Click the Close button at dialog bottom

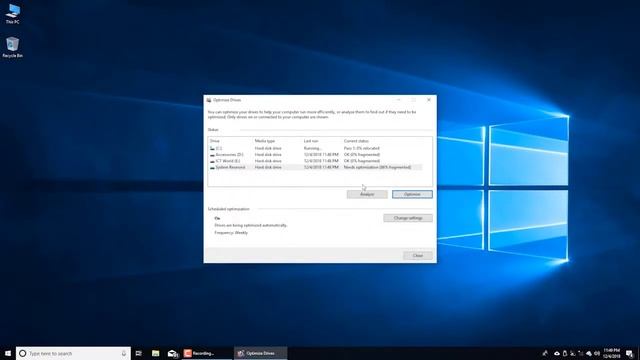[418, 256]
